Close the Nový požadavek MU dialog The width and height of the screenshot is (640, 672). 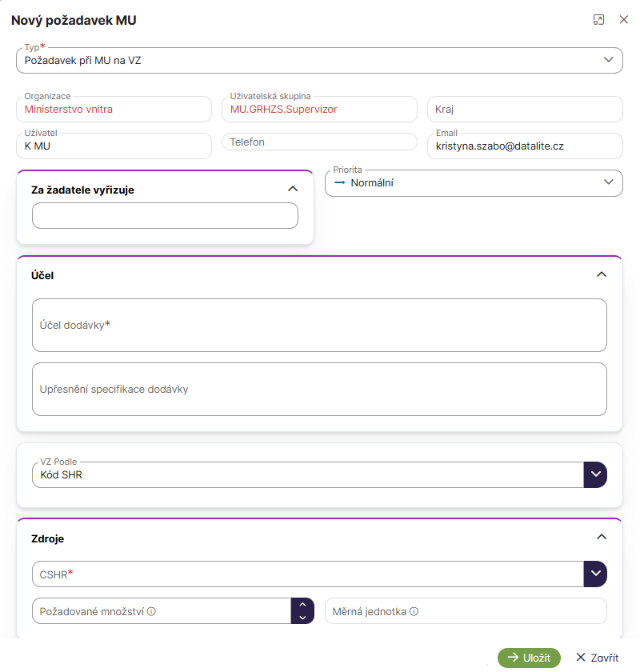tap(624, 20)
